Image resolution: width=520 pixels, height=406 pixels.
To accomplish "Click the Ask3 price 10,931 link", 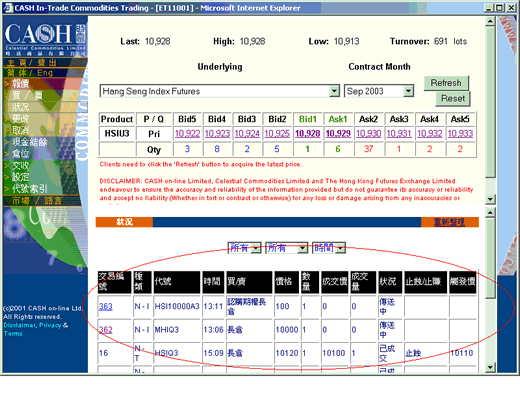I will [x=399, y=134].
